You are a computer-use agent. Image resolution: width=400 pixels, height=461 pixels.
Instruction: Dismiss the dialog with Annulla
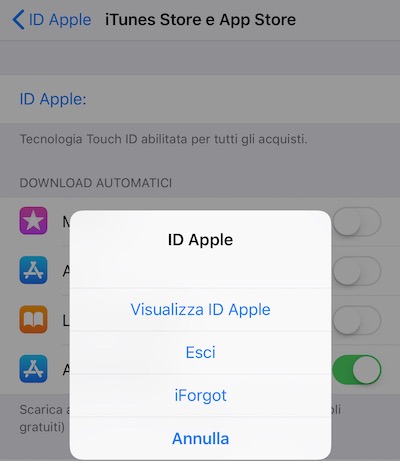click(200, 438)
